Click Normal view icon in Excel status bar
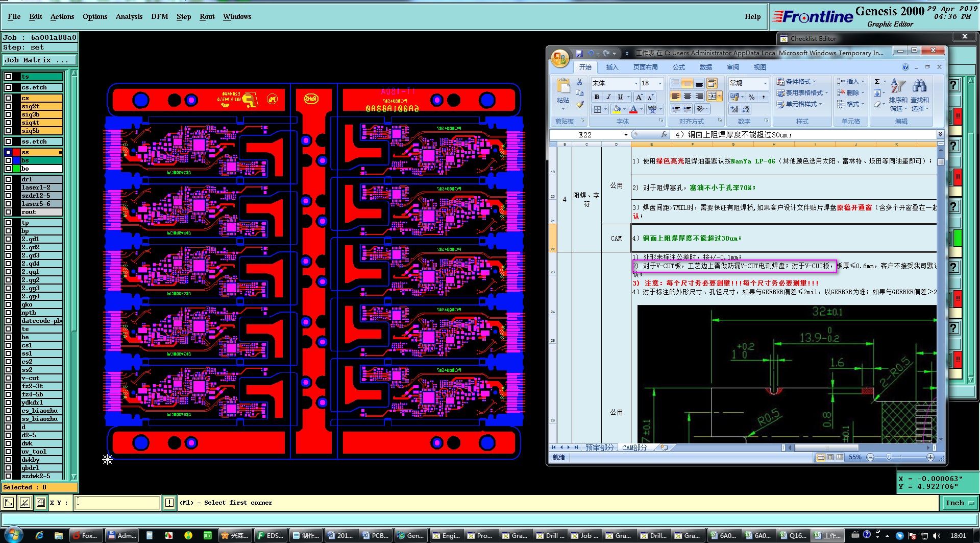The width and height of the screenshot is (980, 543). pyautogui.click(x=820, y=457)
